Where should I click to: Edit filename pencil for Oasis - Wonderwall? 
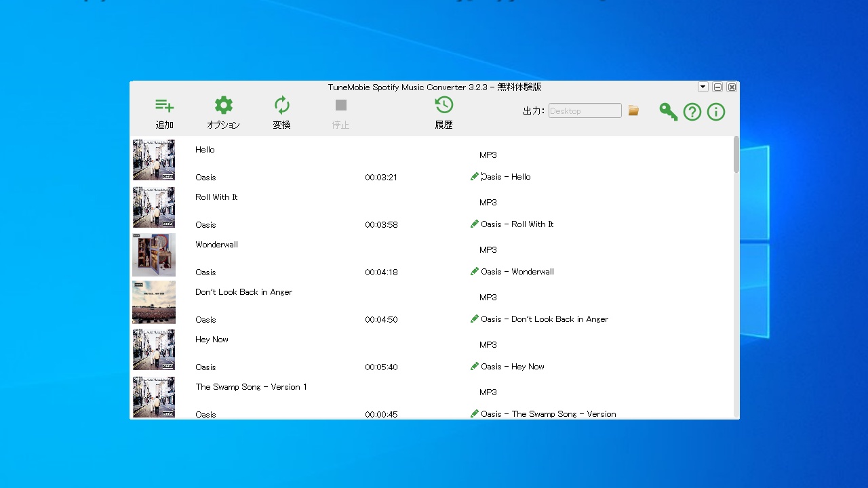474,271
